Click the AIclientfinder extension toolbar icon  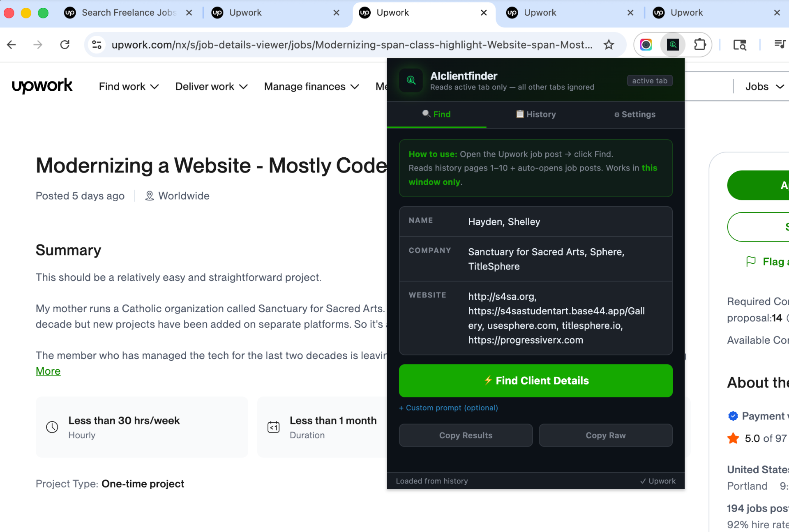pyautogui.click(x=673, y=44)
